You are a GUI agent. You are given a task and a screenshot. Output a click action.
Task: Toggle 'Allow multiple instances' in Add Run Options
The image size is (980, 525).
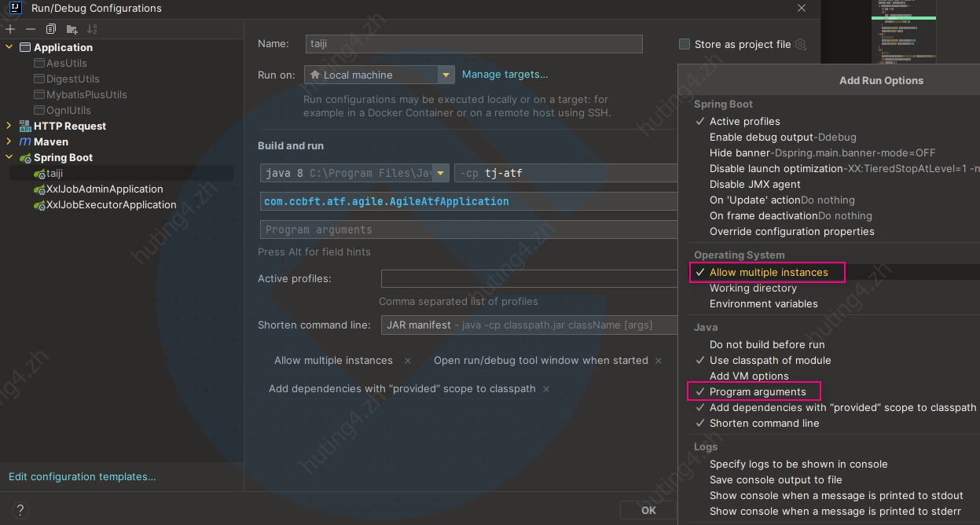[768, 273]
